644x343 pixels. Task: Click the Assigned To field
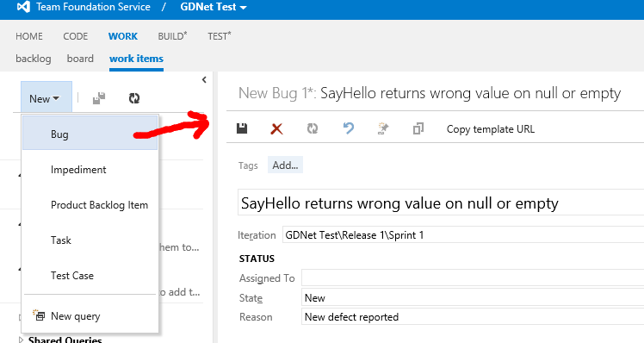(473, 278)
